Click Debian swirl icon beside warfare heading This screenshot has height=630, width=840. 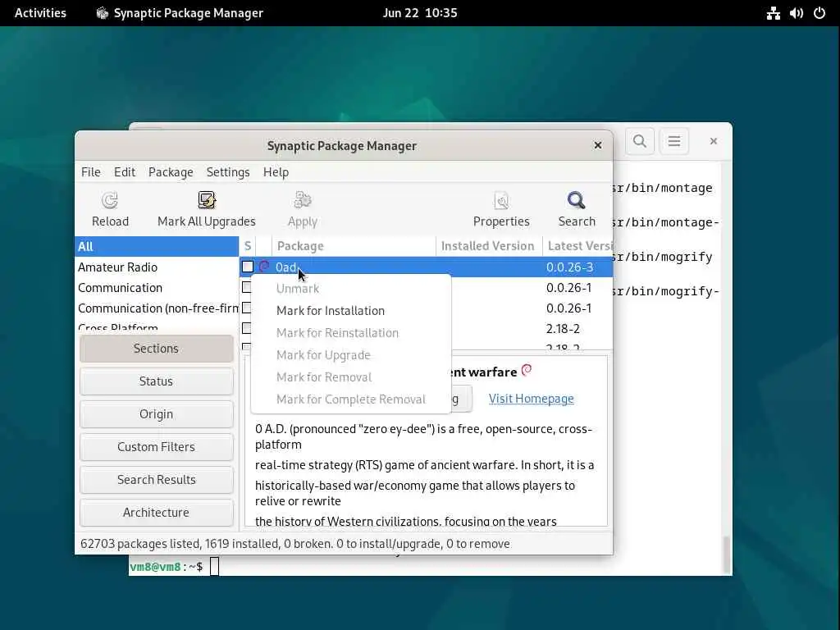point(527,370)
